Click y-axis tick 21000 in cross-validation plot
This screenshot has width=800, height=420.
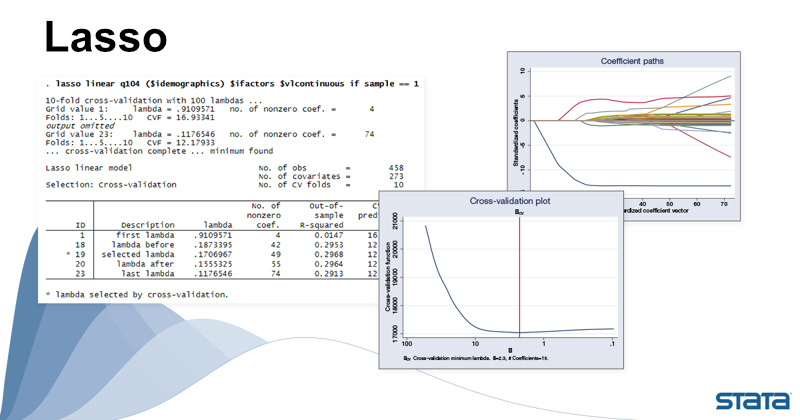pyautogui.click(x=396, y=221)
